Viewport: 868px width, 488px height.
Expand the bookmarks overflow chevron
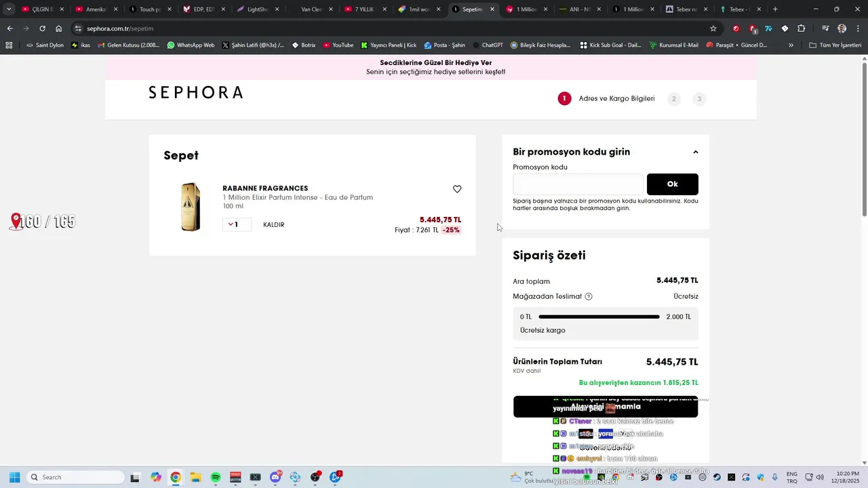(791, 45)
